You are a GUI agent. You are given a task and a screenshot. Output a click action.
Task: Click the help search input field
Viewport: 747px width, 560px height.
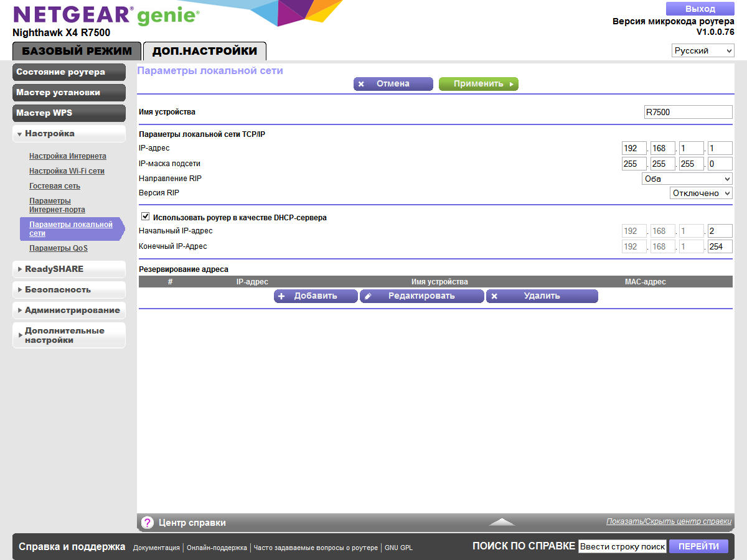point(622,546)
